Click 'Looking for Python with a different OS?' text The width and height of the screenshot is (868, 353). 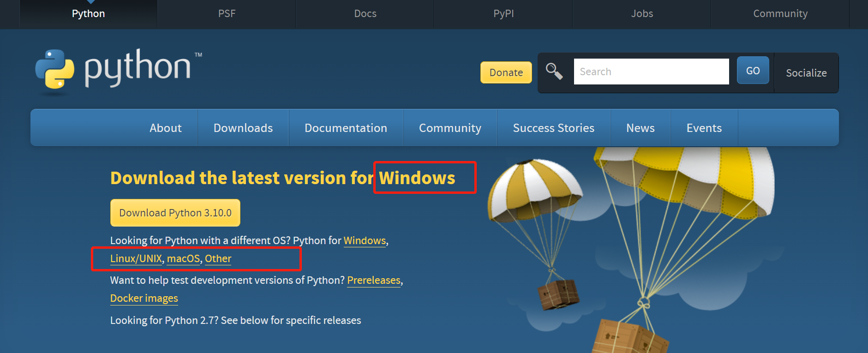[200, 240]
